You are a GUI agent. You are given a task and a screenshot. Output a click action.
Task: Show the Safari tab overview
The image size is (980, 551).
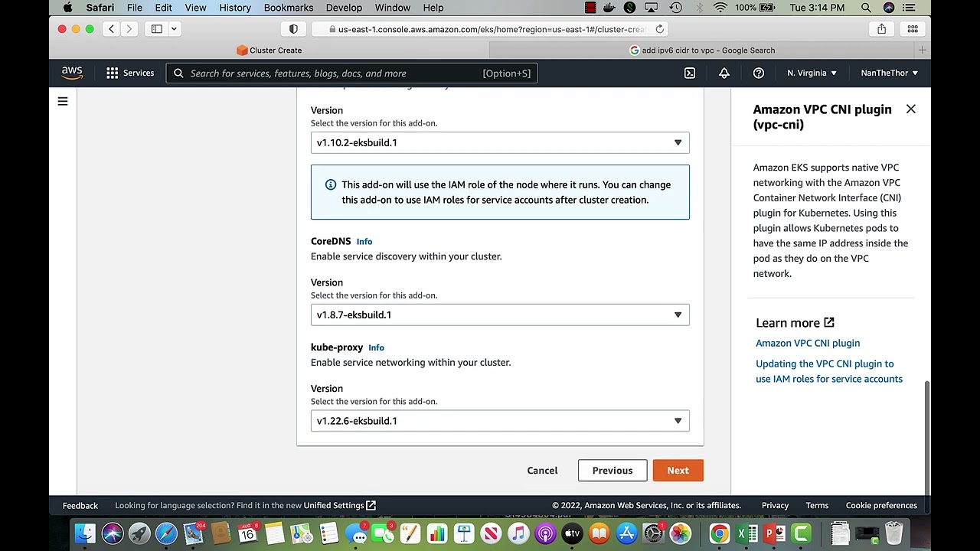click(x=913, y=29)
